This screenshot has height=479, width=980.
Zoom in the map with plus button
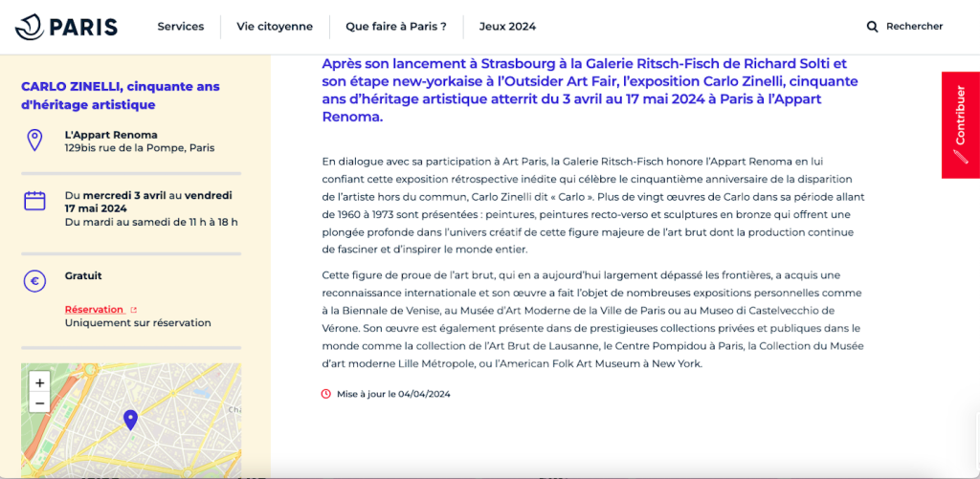39,382
